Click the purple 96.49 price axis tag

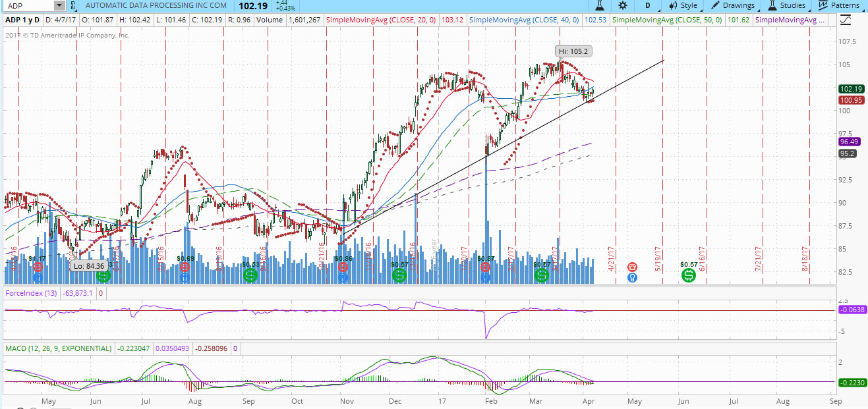pos(849,142)
